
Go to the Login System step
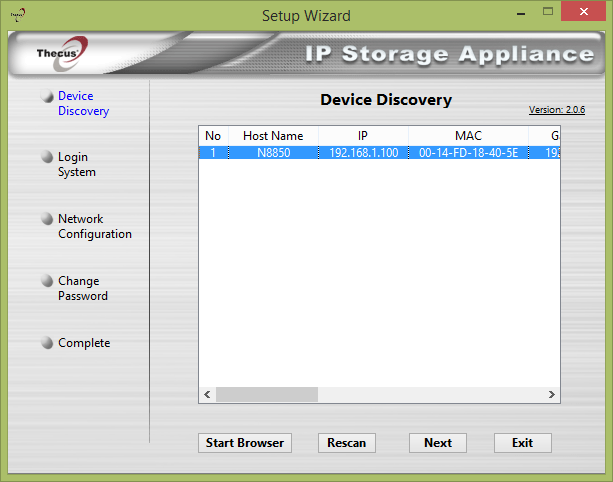tap(77, 165)
